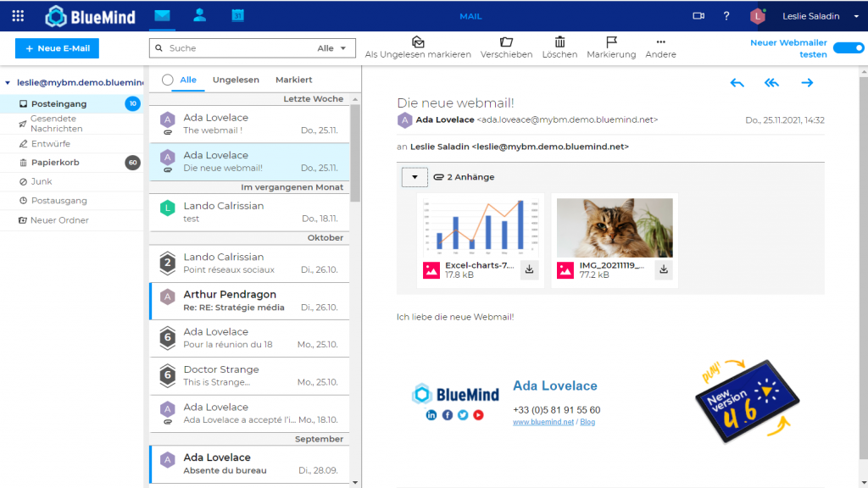
Task: Forward the email using right arrow
Action: pyautogui.click(x=807, y=82)
